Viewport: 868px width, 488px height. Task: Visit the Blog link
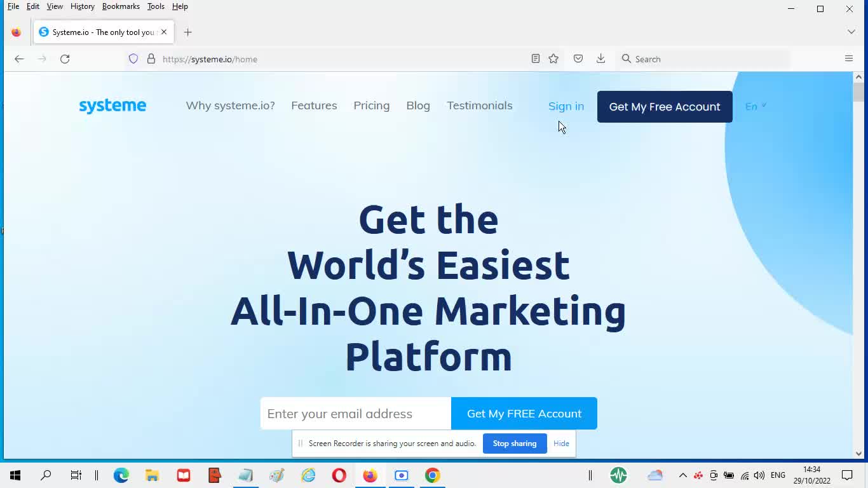[418, 105]
